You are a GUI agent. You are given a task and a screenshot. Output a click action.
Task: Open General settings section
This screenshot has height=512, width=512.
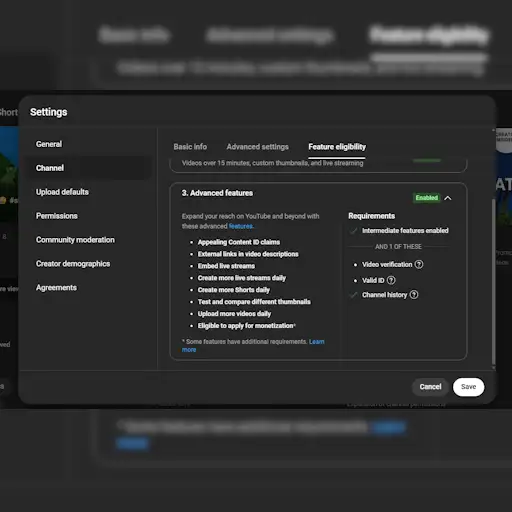click(x=49, y=144)
